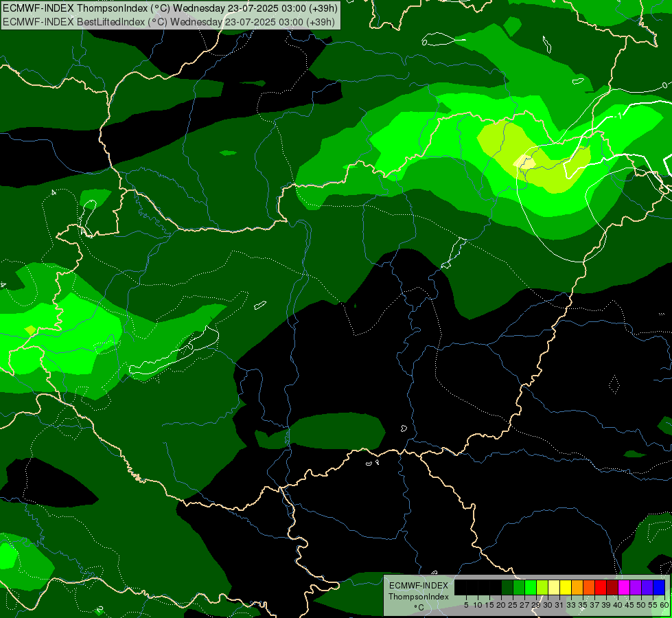Click the °C unit label in legend
Screen dimensions: 672x618
pyautogui.click(x=419, y=607)
